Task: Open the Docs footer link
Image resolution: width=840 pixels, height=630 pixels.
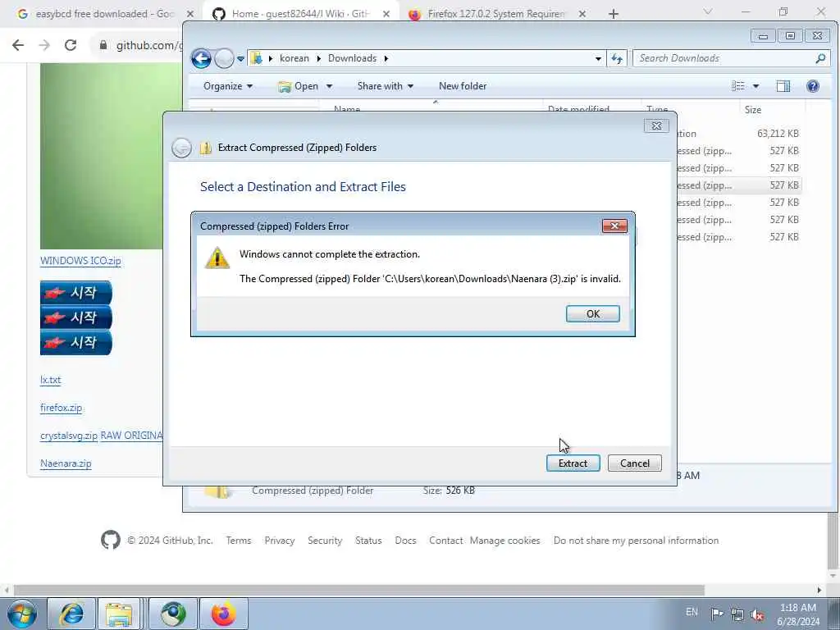Action: (x=405, y=541)
